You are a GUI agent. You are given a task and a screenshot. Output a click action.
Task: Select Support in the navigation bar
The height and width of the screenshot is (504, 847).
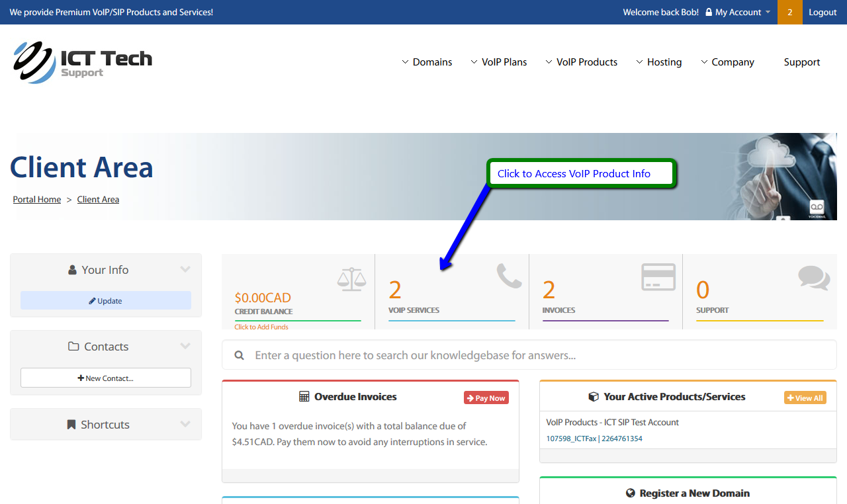[x=801, y=62]
